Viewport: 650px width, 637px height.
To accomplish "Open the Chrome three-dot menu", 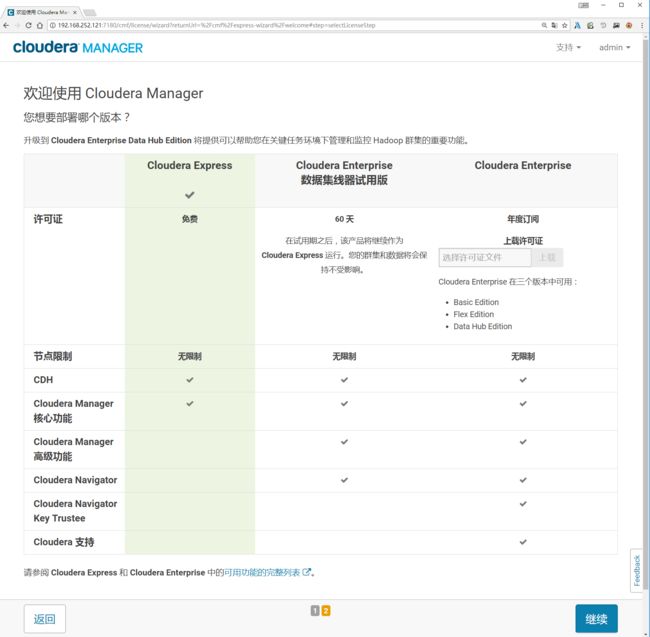I will tap(642, 25).
